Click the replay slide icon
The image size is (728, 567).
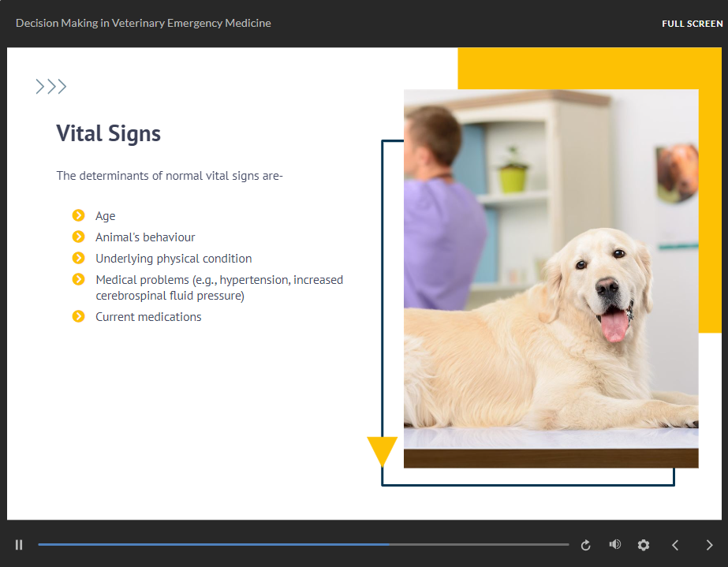[586, 545]
